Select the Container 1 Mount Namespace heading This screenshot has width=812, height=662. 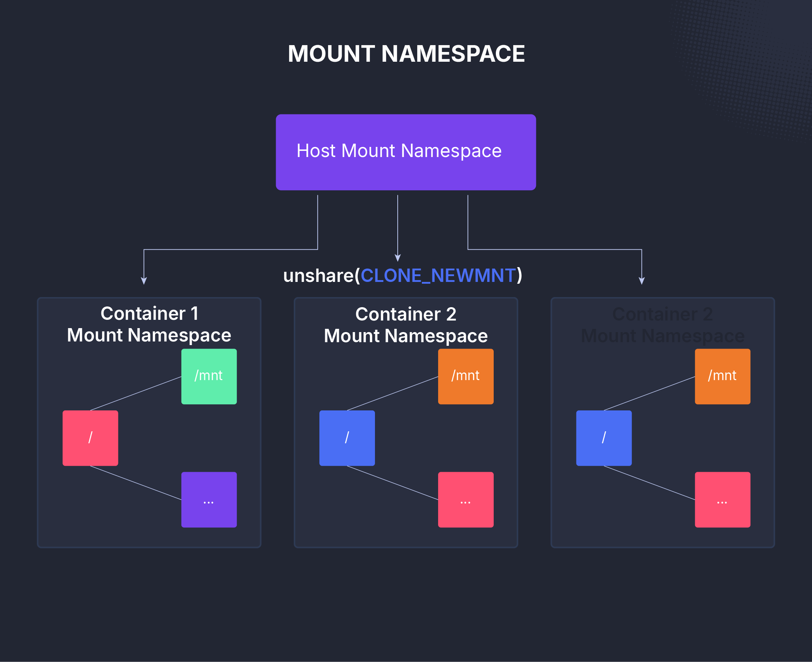pos(149,324)
